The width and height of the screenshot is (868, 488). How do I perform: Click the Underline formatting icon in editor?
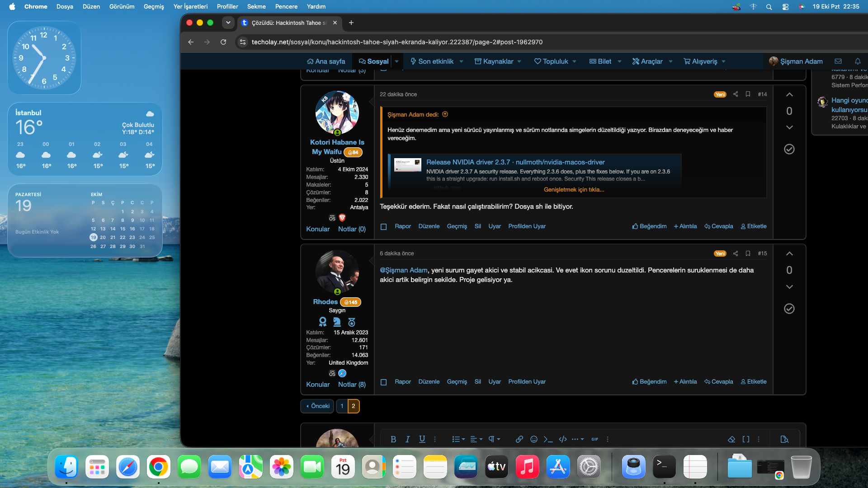coord(422,439)
